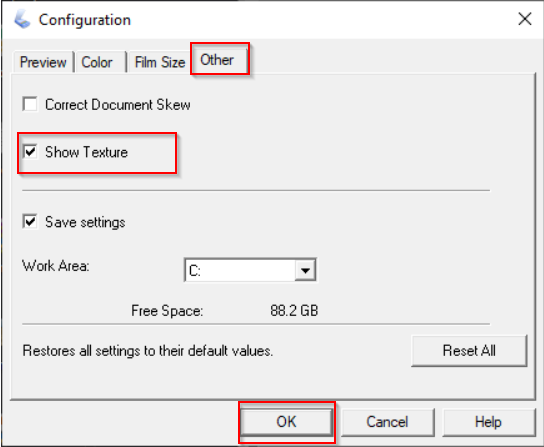Viewport: 544px width, 447px height.
Task: Uncheck the Show Texture checkbox box
Action: point(30,152)
